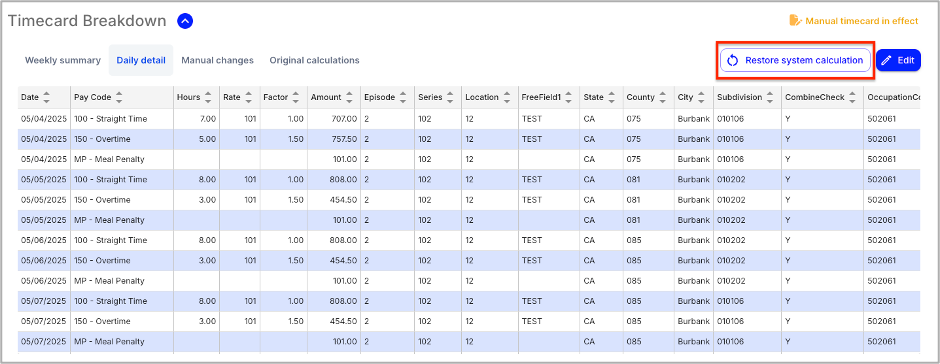The width and height of the screenshot is (940, 364).
Task: Sort the FreeField1 column
Action: 568,97
